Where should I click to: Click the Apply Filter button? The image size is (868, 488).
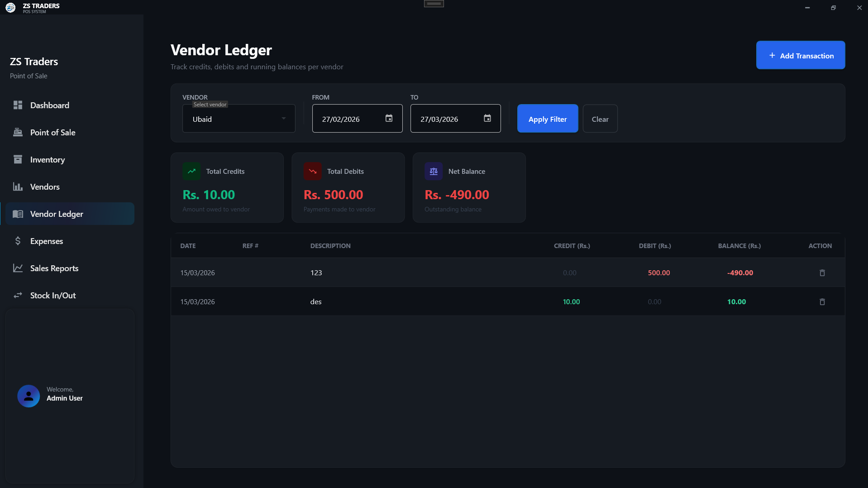547,118
